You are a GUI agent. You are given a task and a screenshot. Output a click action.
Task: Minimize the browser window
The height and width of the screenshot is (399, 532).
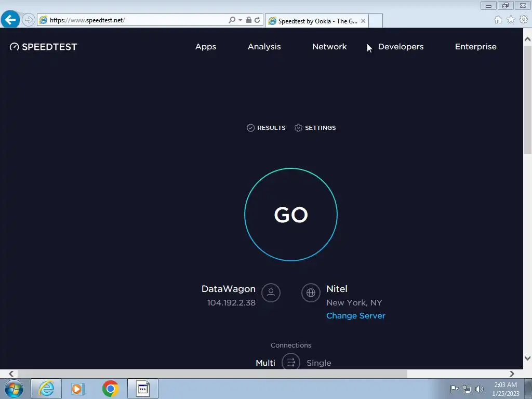tap(488, 6)
